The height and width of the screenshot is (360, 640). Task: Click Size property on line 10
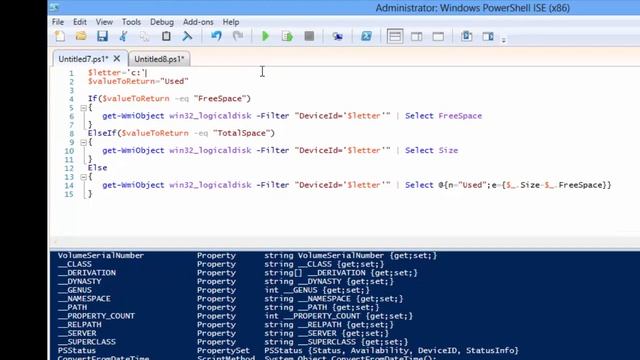448,151
